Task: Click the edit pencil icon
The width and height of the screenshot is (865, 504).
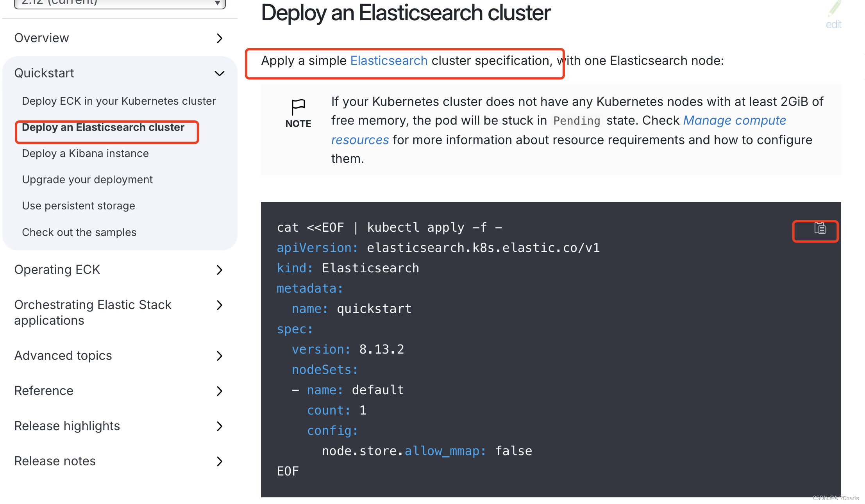Action: coord(834,9)
